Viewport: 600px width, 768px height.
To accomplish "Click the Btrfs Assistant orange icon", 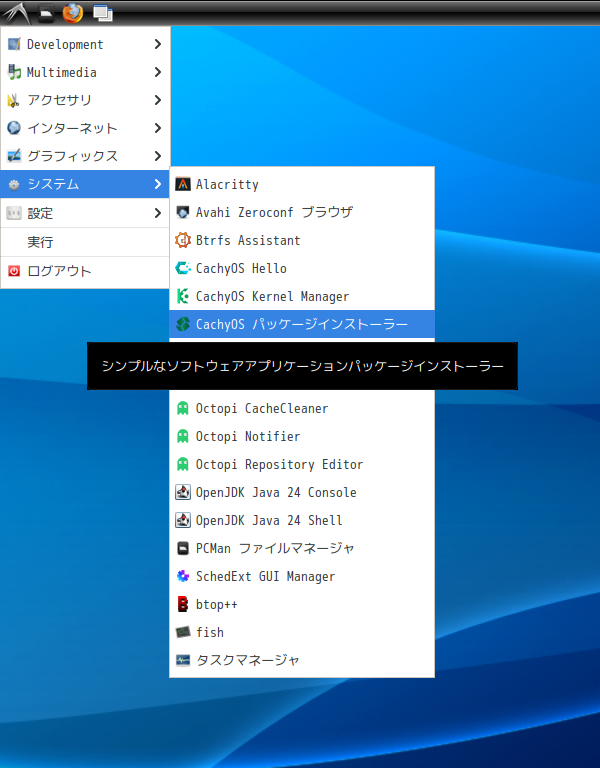I will (x=183, y=240).
